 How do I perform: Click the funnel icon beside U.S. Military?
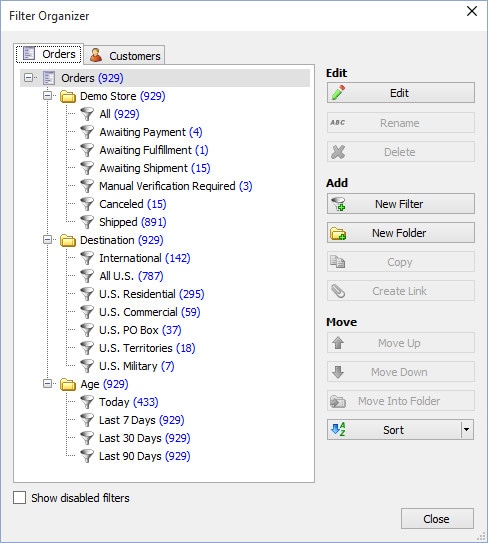pos(87,366)
